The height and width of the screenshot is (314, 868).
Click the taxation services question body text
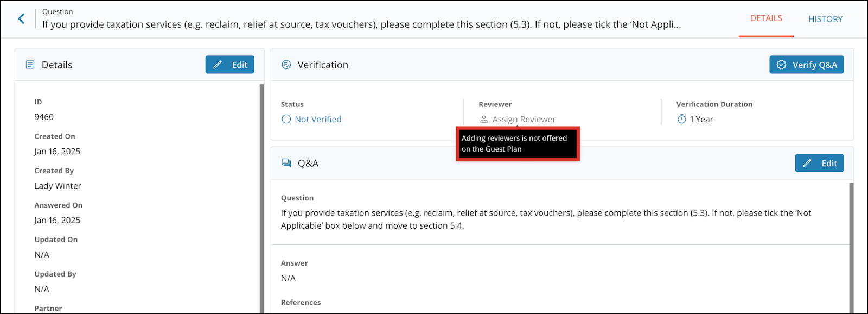[546, 219]
